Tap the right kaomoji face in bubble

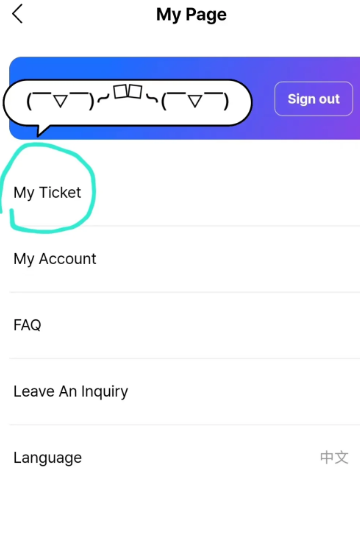pyautogui.click(x=195, y=101)
